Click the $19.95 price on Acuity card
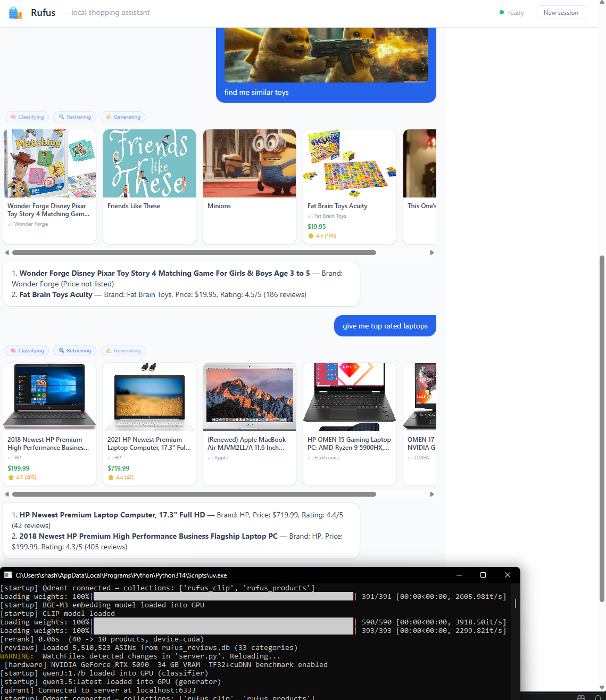 (317, 226)
